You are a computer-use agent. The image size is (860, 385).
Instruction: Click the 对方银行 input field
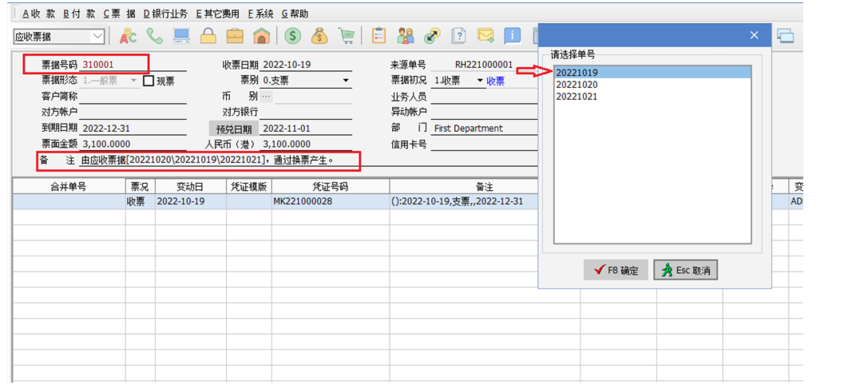[306, 112]
